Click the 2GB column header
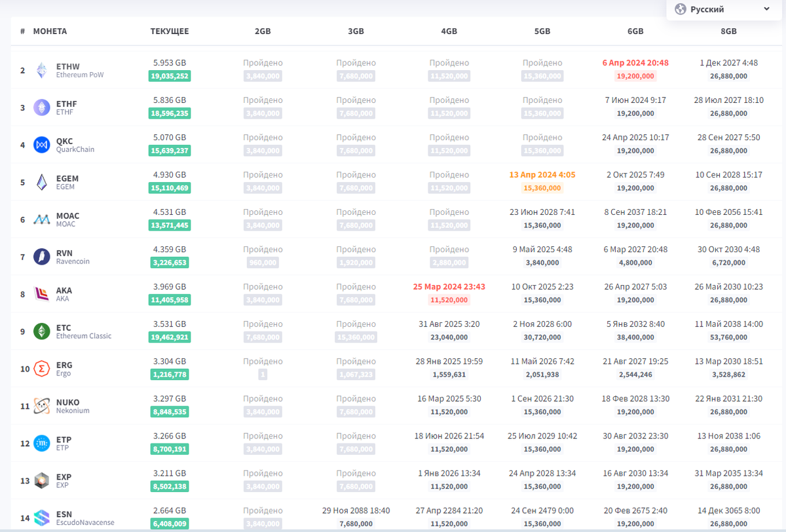786x532 pixels. click(263, 31)
